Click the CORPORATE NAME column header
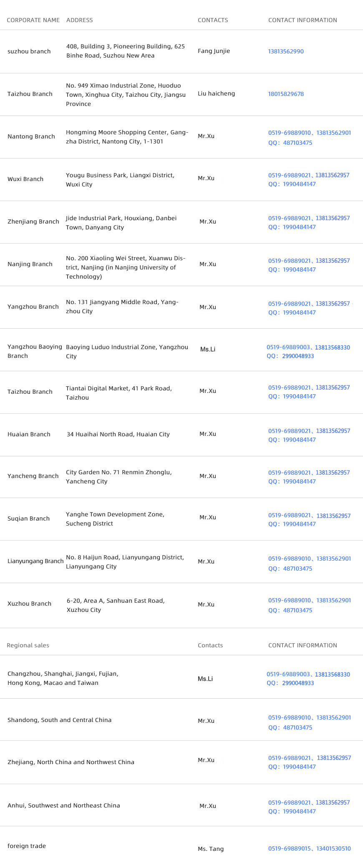Screen dimensions: 363x868 pos(33,20)
